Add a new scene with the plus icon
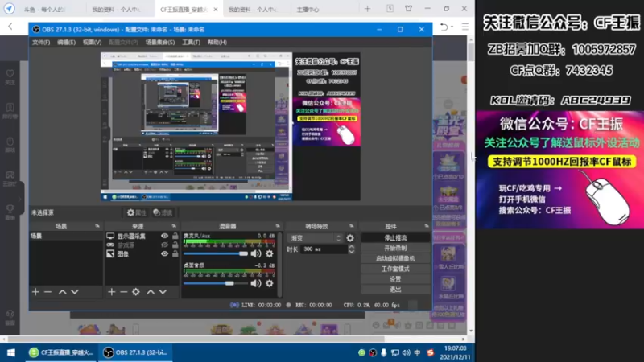644x362 pixels. click(x=35, y=292)
